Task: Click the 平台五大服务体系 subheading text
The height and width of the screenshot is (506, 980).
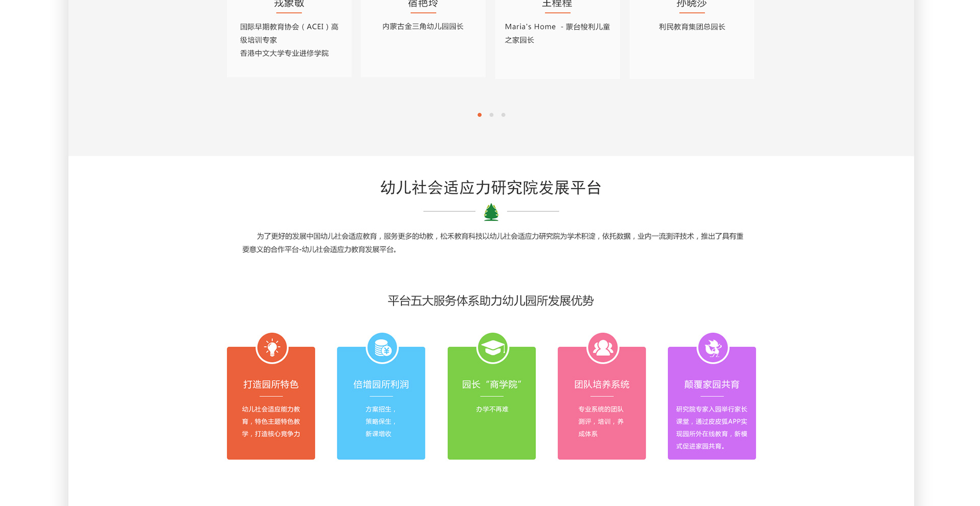Action: [491, 301]
